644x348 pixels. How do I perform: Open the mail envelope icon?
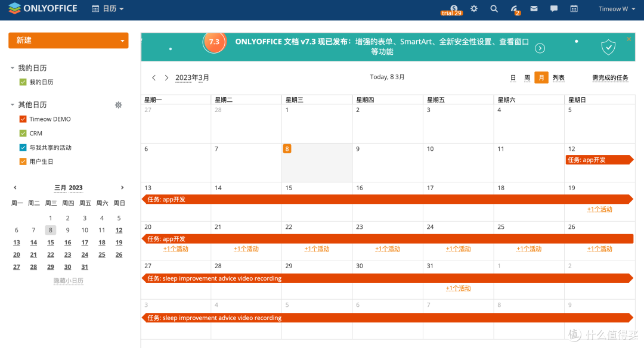click(534, 8)
